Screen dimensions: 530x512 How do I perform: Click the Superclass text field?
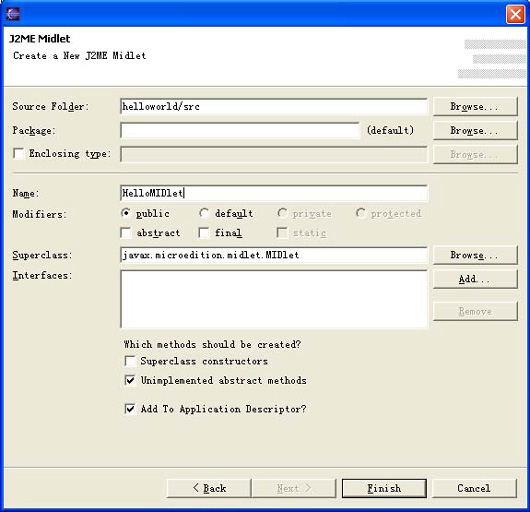[x=273, y=255]
